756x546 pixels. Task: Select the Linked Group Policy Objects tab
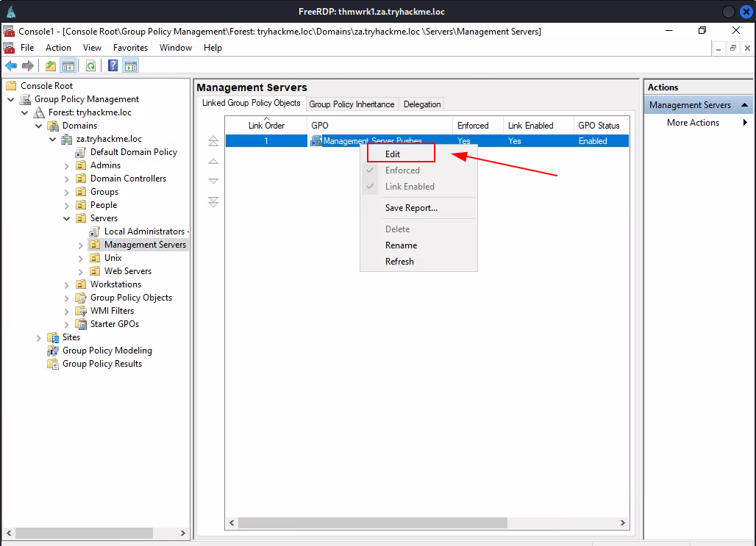pyautogui.click(x=252, y=103)
